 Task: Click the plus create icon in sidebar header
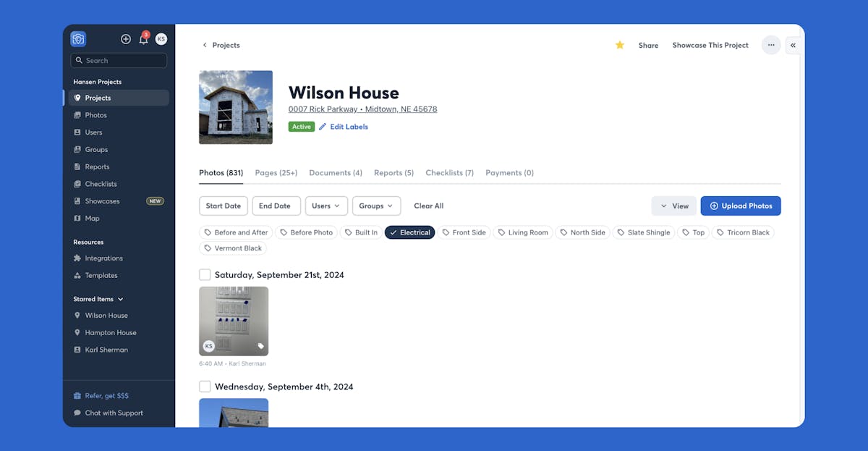pos(126,39)
